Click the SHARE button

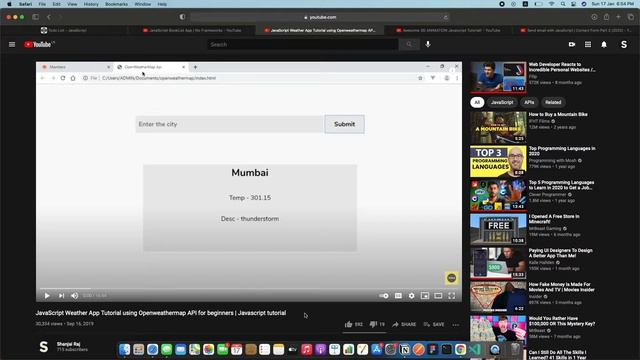[404, 324]
